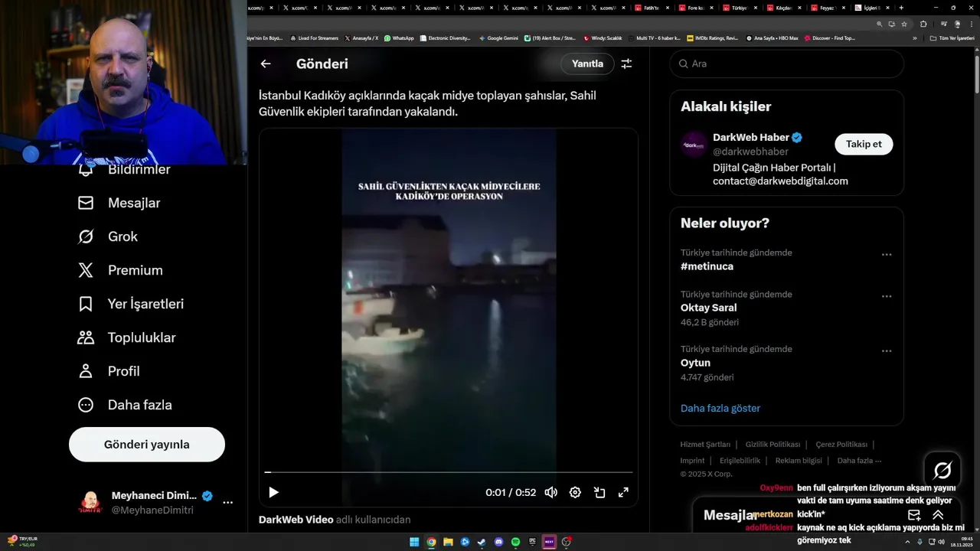This screenshot has width=980, height=551.
Task: Open Tüm Yer İşaretleri bookmarks folder
Action: point(952,37)
